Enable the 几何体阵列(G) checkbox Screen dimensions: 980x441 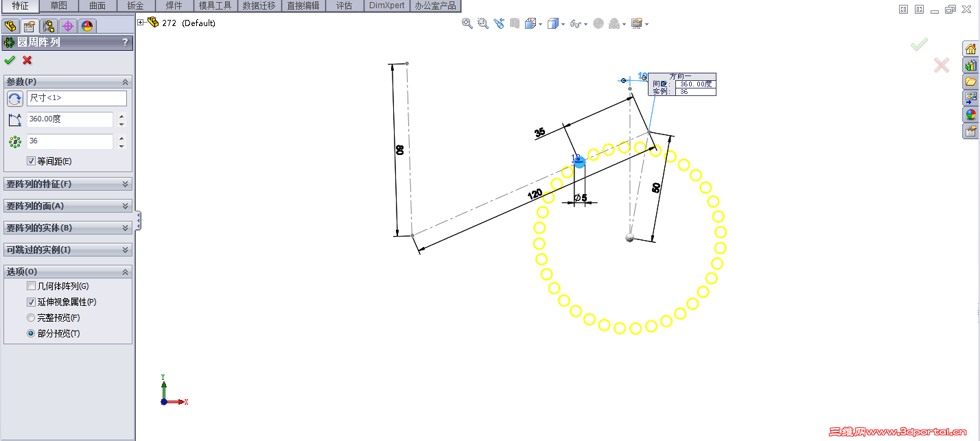(31, 286)
